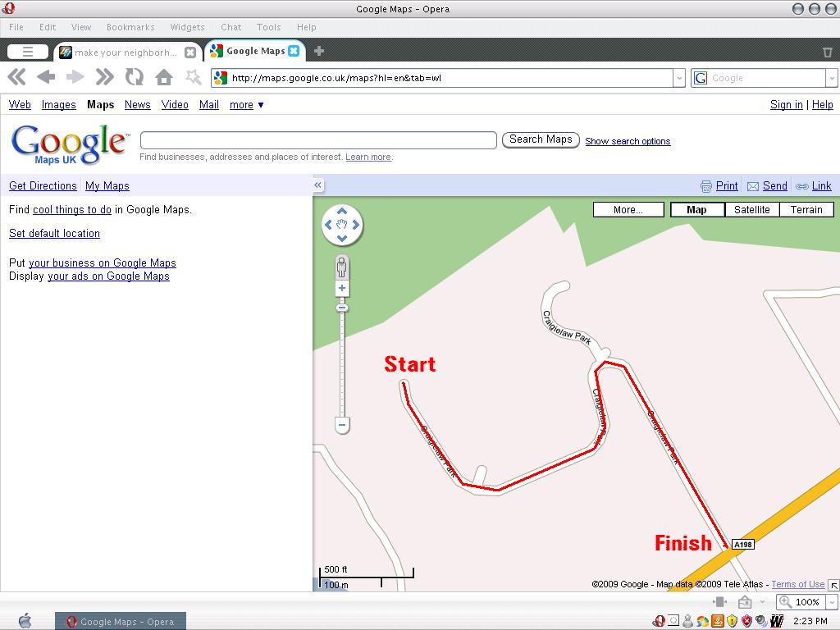Collapse the left panel with double chevron

point(317,185)
